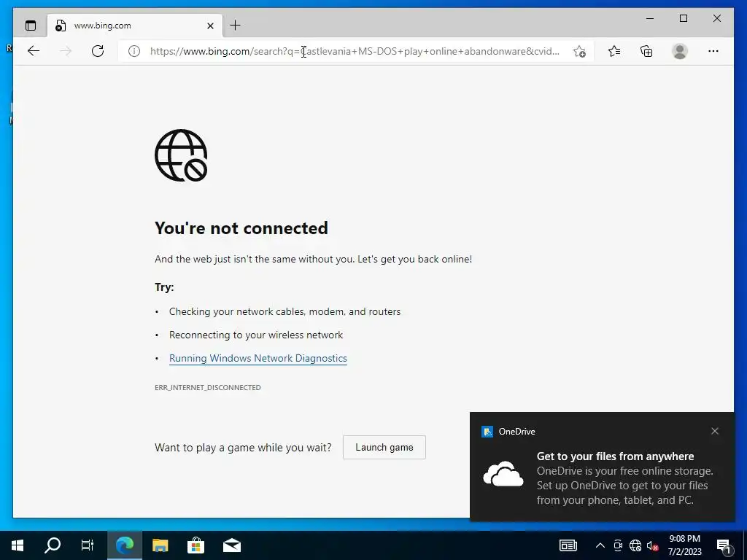Open taskbar Search
Screen dimensions: 747x560
coord(53,545)
